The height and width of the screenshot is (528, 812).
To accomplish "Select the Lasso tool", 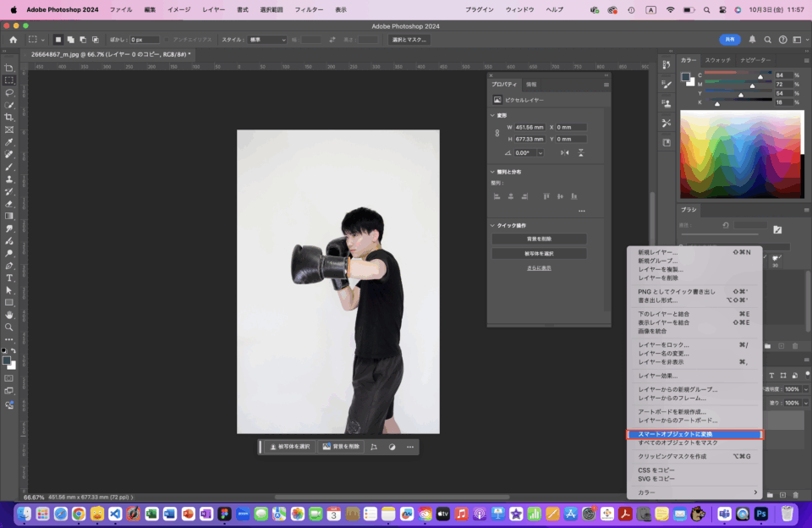I will [9, 92].
